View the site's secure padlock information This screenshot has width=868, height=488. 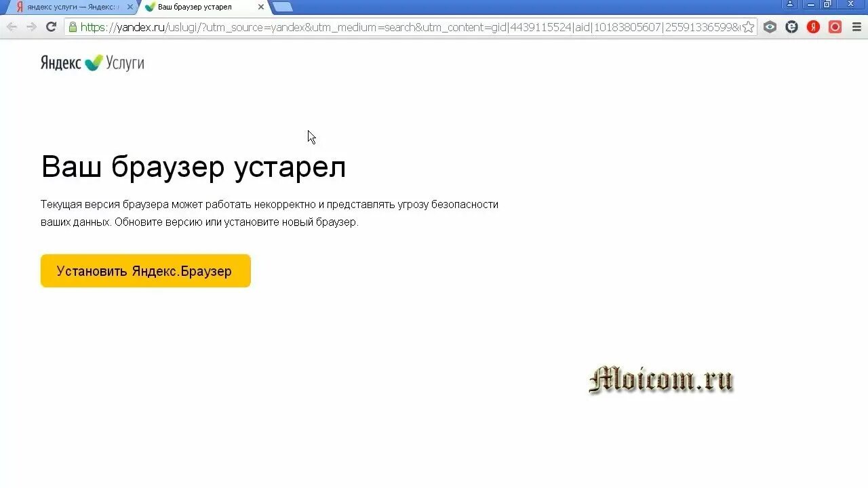[73, 27]
